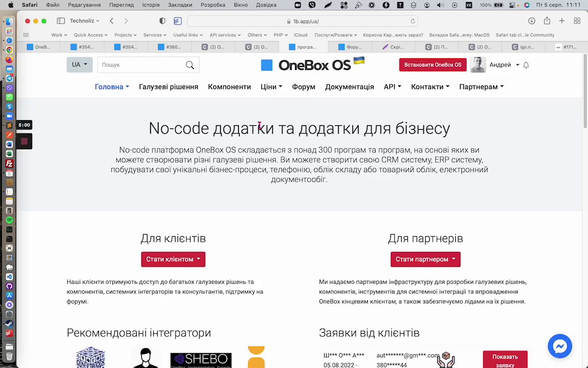Viewport: 588px width, 368px height.
Task: Open the Apple menu
Action: 11,5
